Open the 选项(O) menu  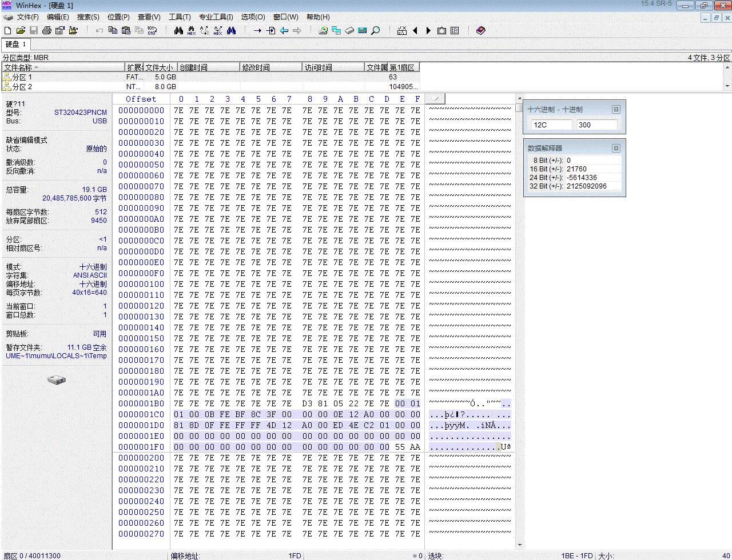(x=253, y=17)
